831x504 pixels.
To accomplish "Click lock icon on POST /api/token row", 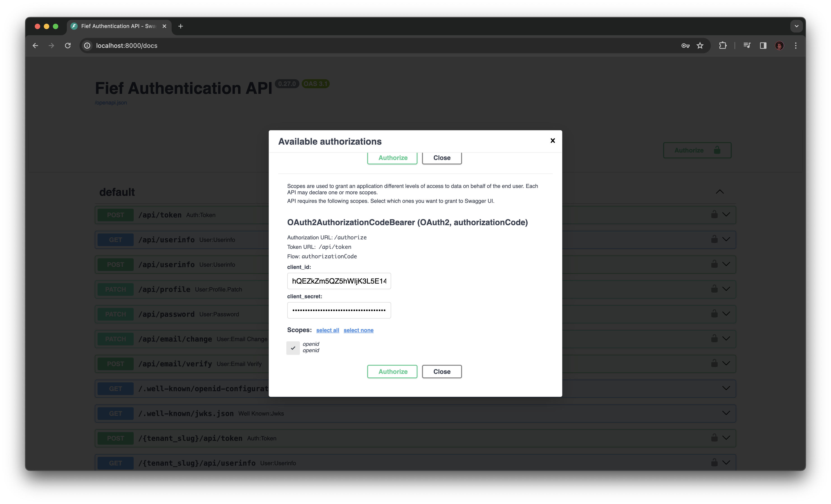I will [714, 214].
